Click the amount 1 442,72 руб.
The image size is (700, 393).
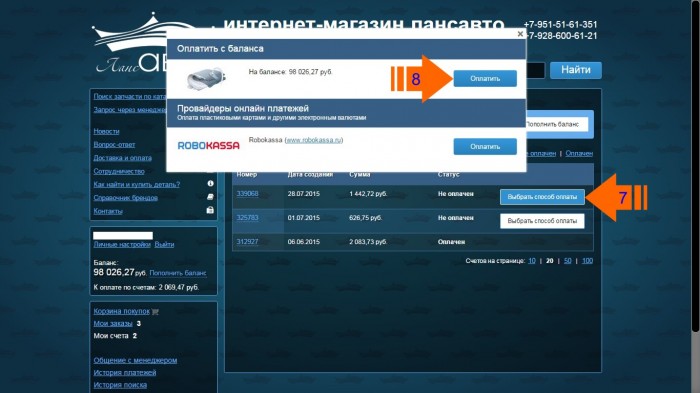(368, 194)
